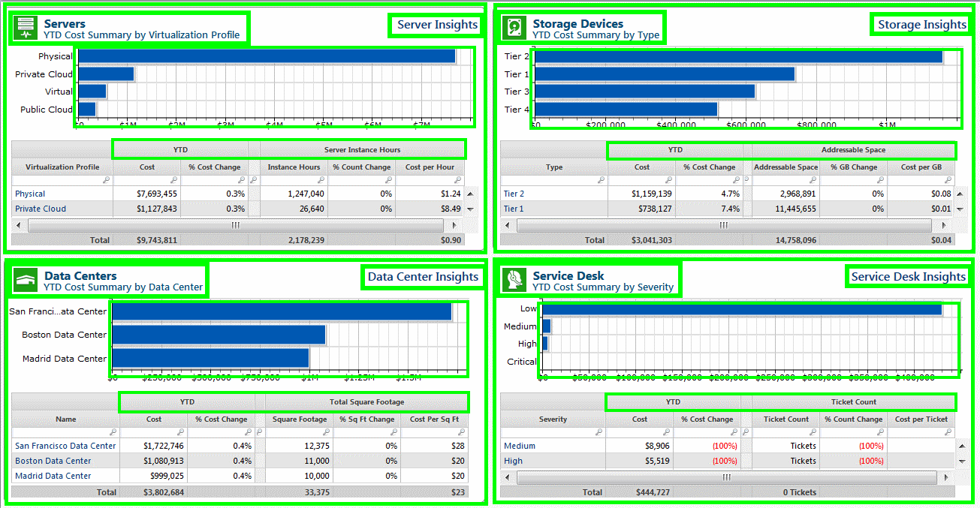
Task: Click the Storage Devices disk icon
Action: [x=514, y=29]
